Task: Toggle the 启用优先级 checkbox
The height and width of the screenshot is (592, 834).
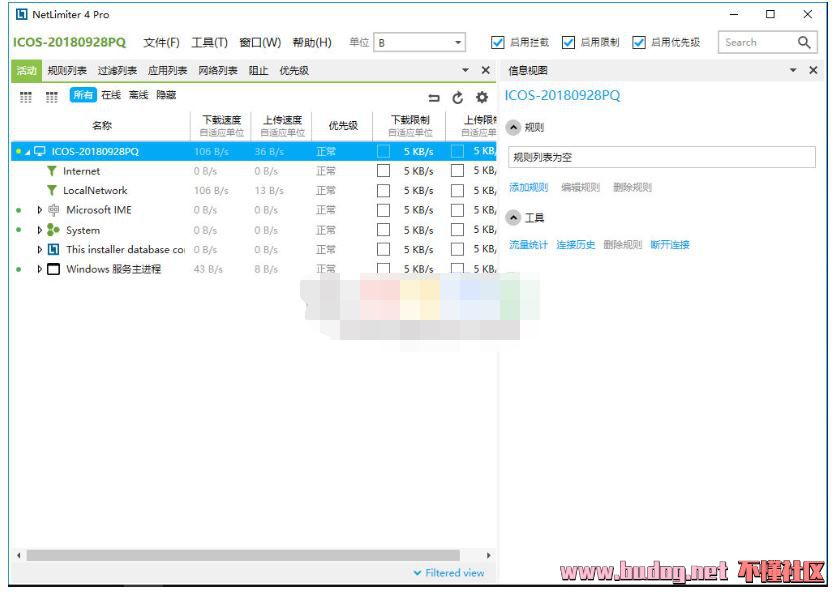Action: point(639,43)
